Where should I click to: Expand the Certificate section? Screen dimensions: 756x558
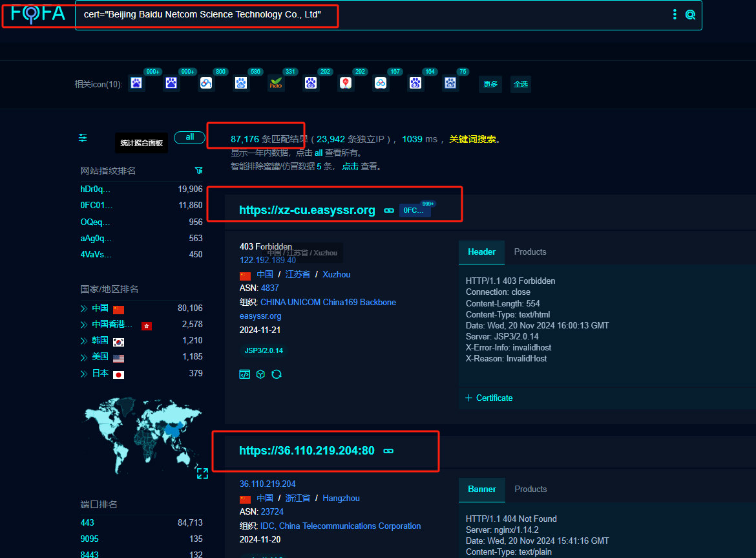pyautogui.click(x=489, y=398)
